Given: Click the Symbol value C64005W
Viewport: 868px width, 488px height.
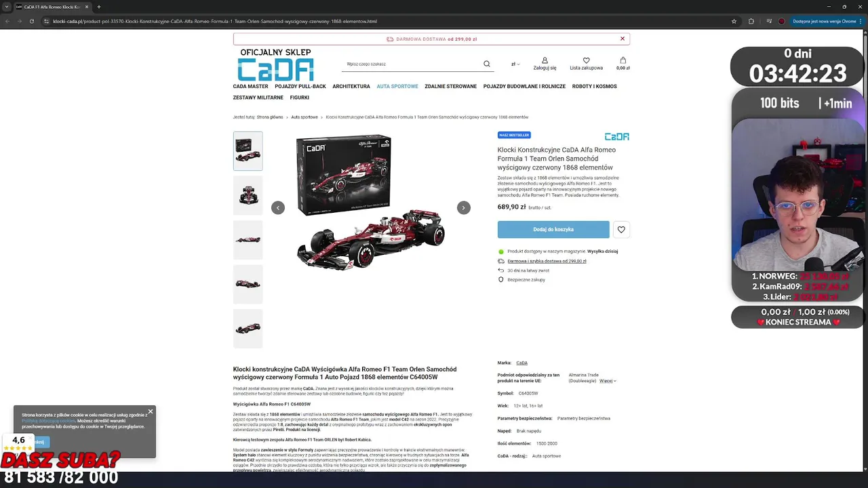Looking at the screenshot, I should [x=528, y=393].
